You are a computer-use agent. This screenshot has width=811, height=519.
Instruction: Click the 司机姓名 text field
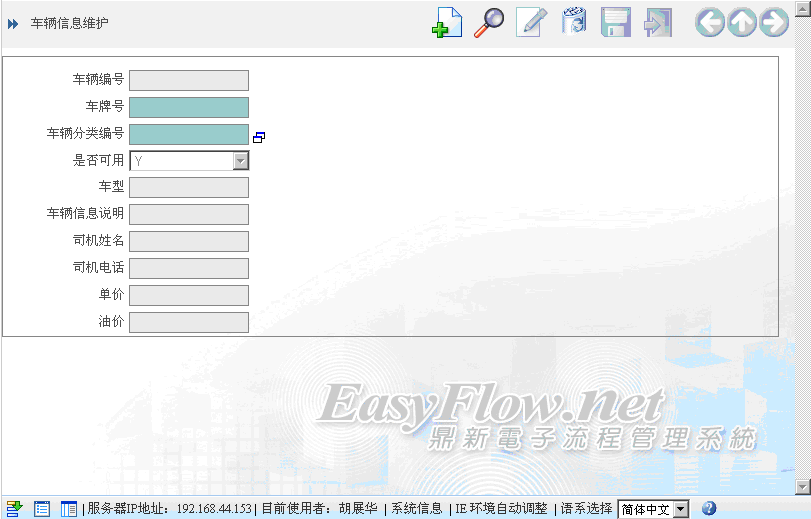(x=189, y=241)
